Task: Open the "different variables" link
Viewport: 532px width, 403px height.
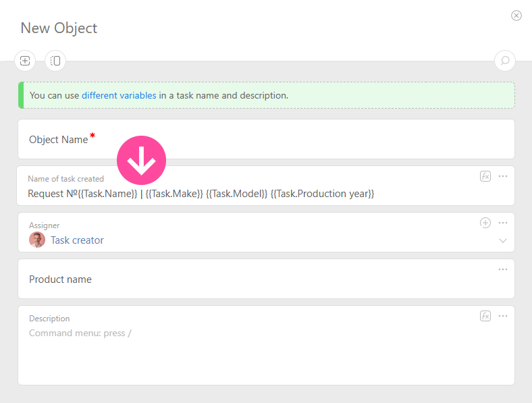Action: [119, 95]
